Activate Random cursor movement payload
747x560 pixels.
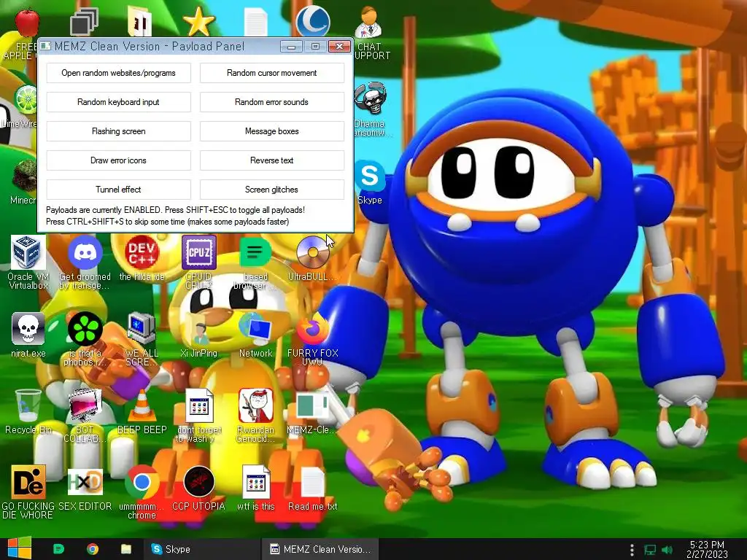pos(272,73)
